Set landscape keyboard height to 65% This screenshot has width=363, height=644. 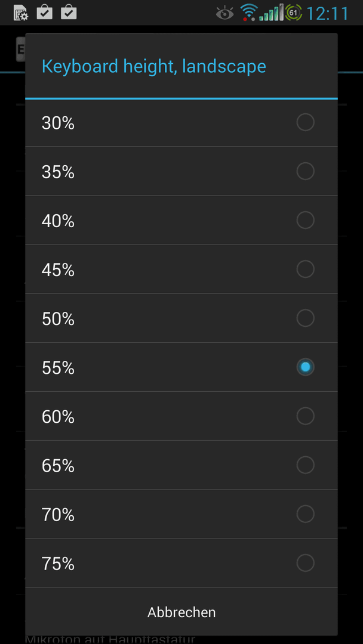coord(181,465)
